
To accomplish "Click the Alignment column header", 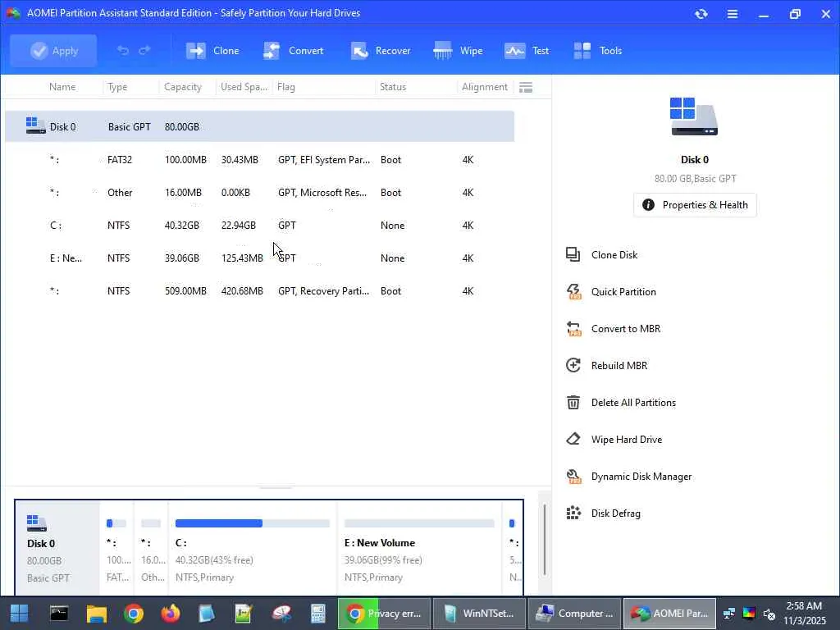I will point(484,87).
